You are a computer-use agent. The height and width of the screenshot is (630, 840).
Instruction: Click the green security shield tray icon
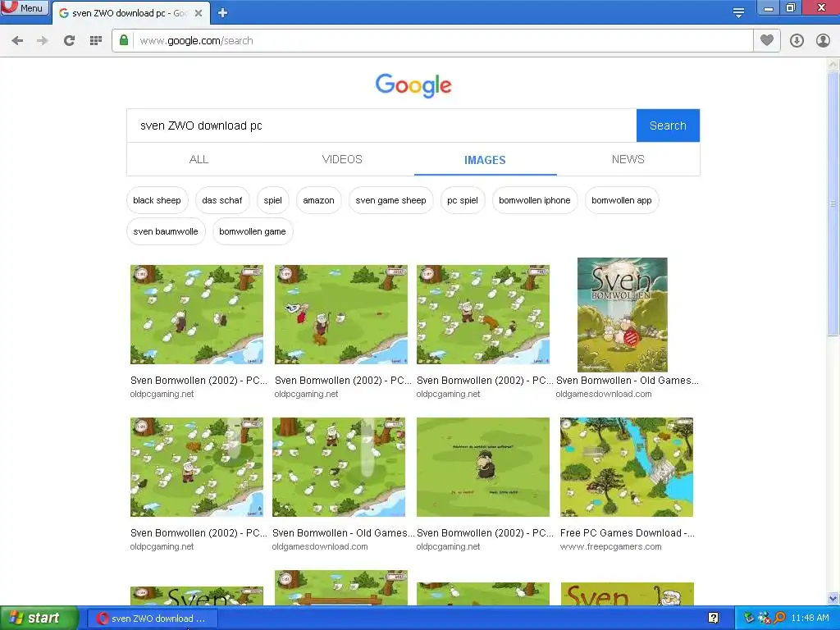pos(749,619)
